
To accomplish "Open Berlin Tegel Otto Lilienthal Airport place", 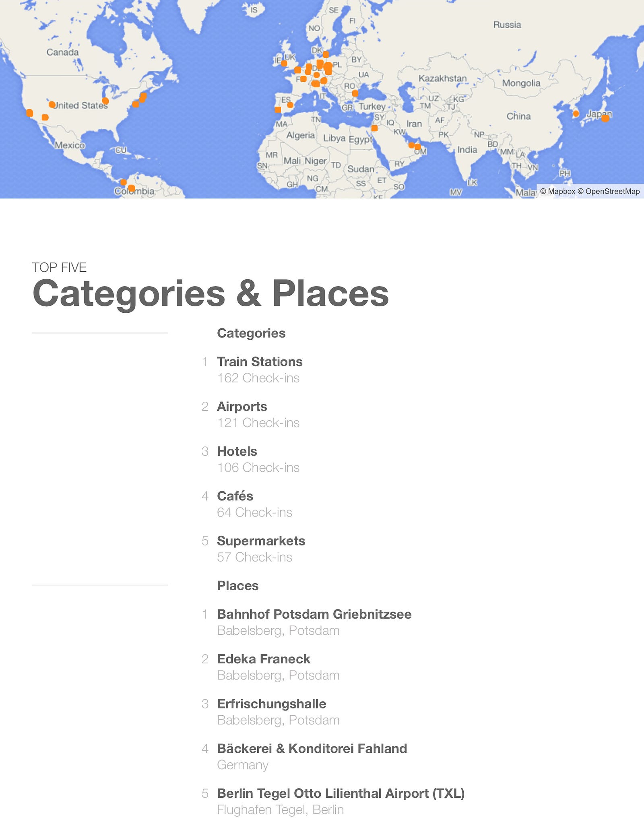I will 341,793.
